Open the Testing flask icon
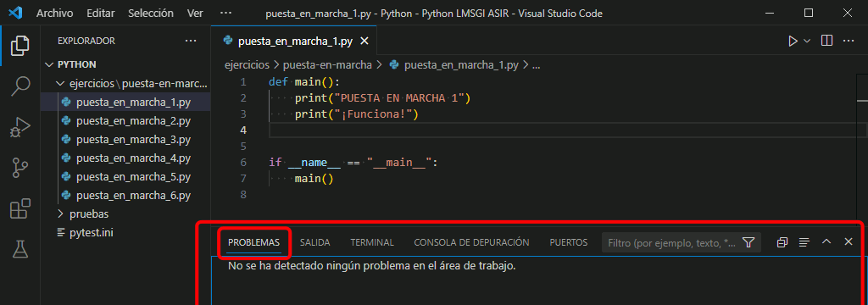The width and height of the screenshot is (868, 305). 20,249
